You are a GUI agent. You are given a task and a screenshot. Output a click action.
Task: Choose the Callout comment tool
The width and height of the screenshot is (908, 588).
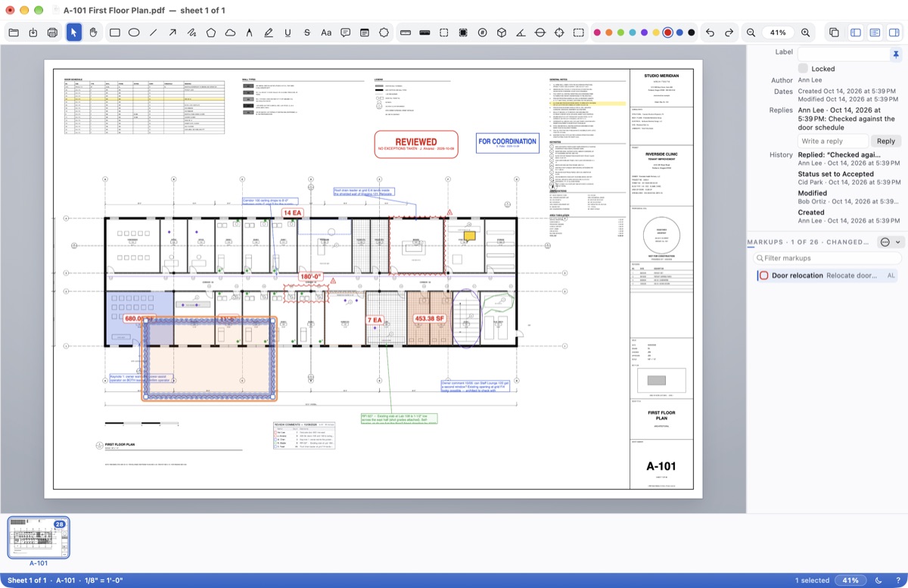tap(346, 33)
